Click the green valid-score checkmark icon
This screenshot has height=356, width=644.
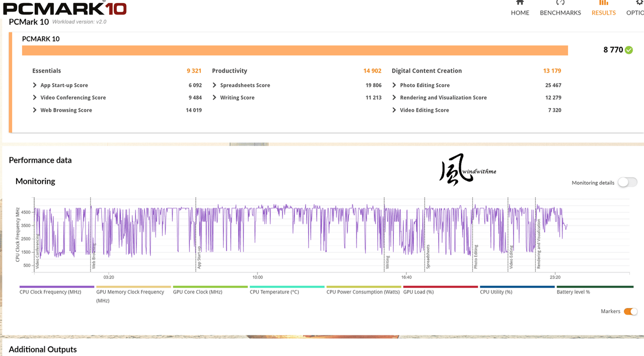pos(629,50)
